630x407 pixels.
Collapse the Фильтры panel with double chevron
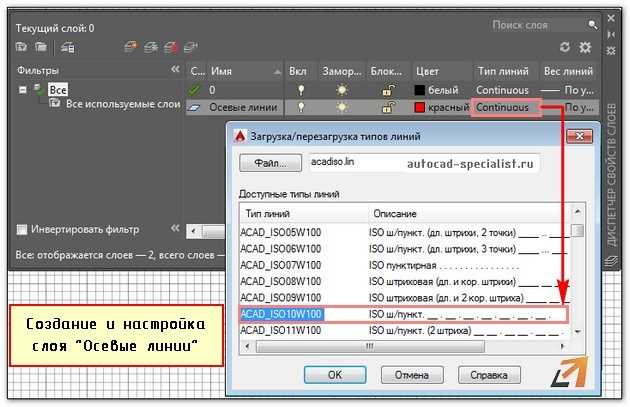click(x=175, y=71)
